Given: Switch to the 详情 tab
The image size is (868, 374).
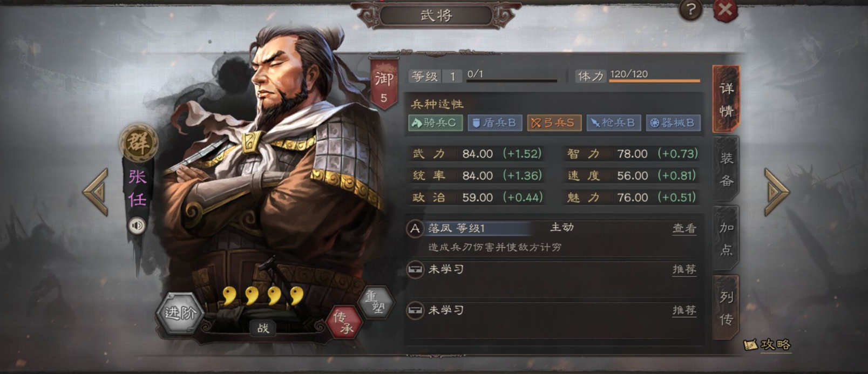Looking at the screenshot, I should 726,99.
